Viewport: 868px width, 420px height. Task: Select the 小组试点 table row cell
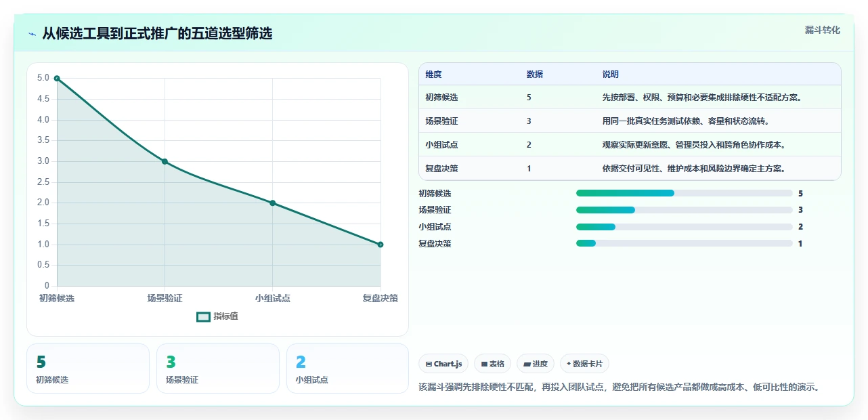pyautogui.click(x=441, y=145)
